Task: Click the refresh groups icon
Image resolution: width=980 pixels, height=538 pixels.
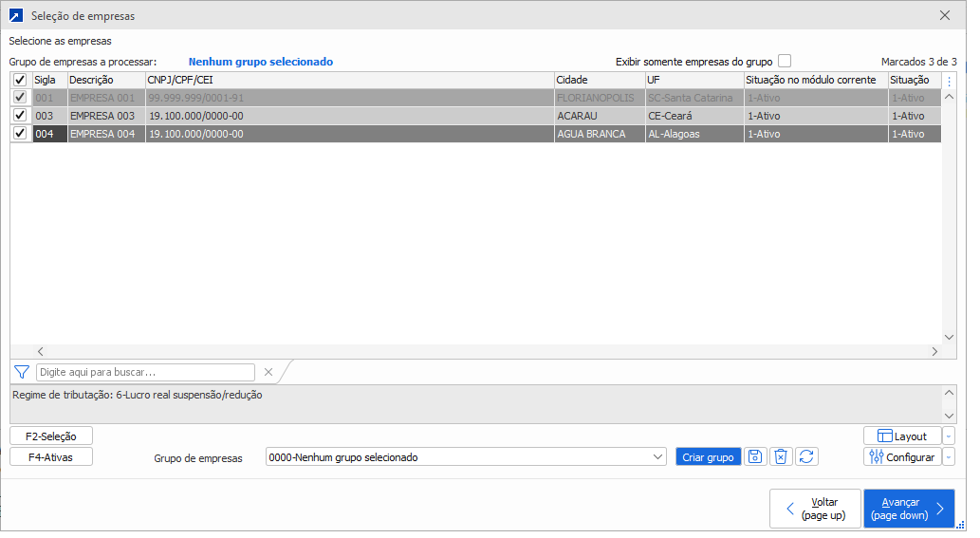Action: (806, 457)
